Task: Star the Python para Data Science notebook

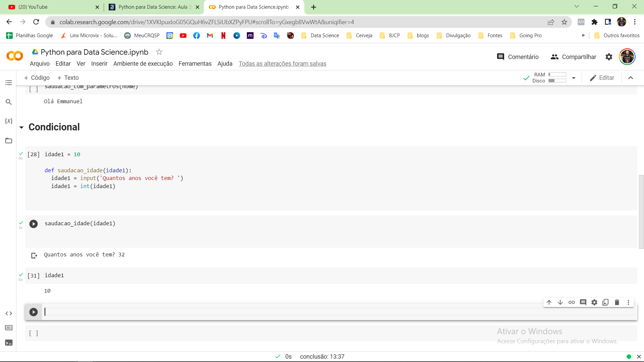Action: [159, 52]
